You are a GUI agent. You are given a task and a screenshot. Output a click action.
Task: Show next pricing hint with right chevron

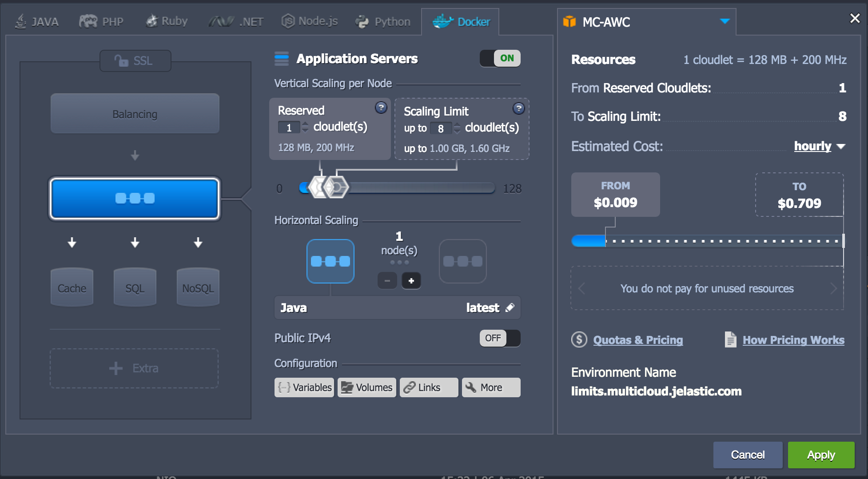833,289
